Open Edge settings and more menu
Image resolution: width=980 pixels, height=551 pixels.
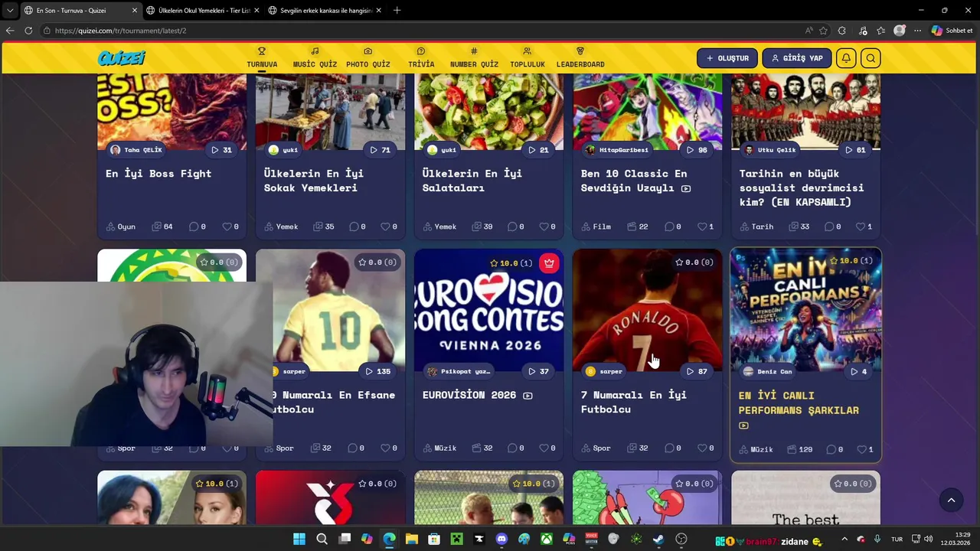(x=917, y=31)
